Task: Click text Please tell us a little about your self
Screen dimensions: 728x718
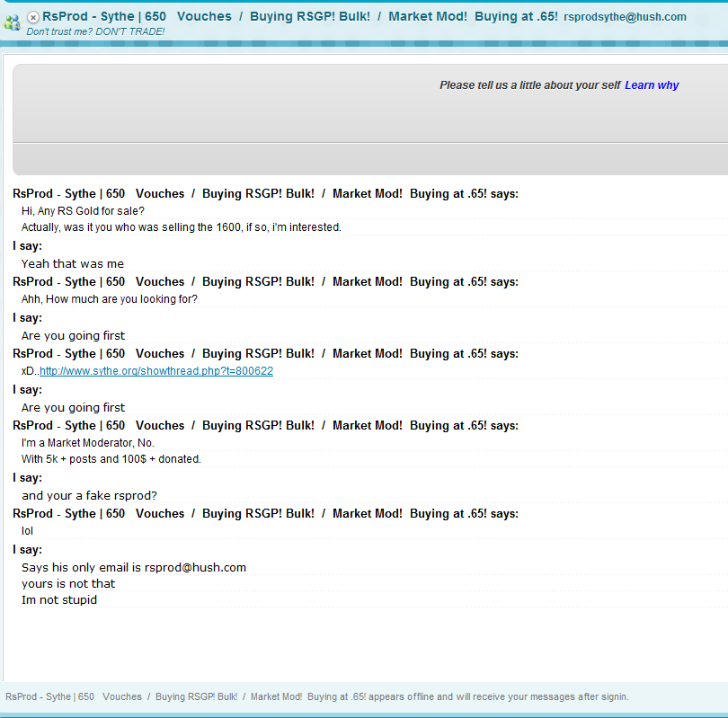Action: point(529,85)
